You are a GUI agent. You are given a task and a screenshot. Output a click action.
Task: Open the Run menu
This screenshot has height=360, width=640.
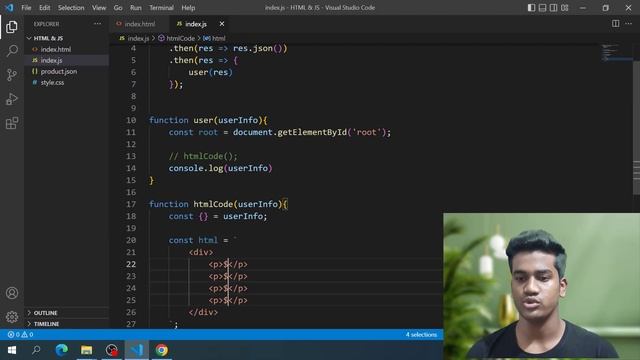136,8
